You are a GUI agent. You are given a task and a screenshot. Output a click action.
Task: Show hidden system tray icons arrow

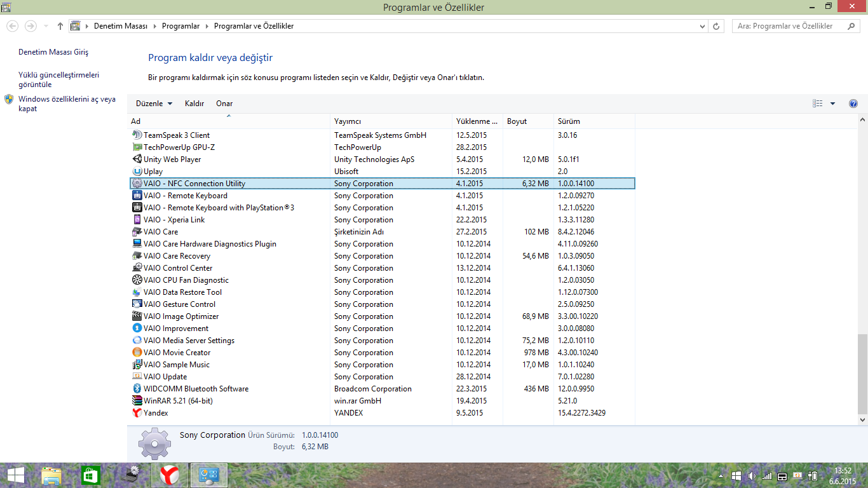coord(721,476)
